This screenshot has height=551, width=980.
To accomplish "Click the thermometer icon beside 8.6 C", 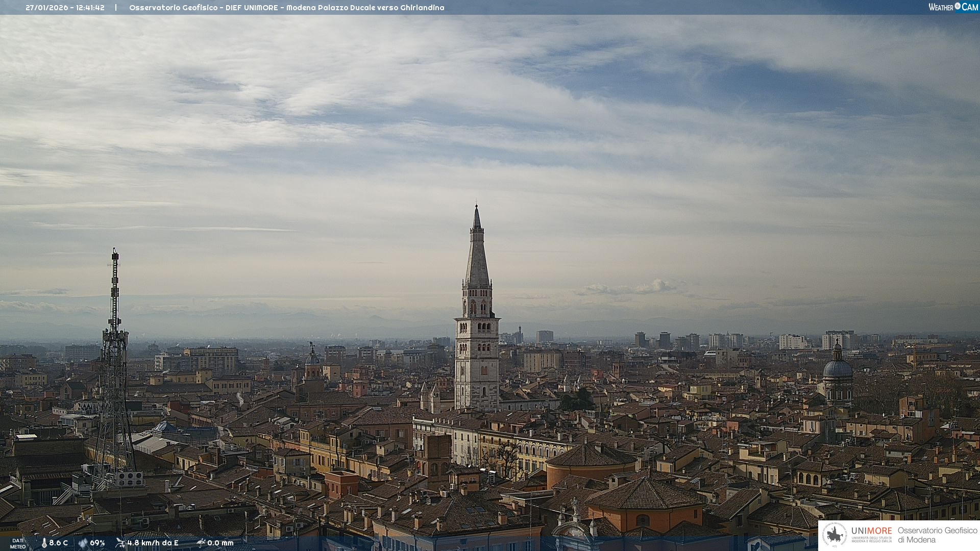I will pyautogui.click(x=44, y=543).
